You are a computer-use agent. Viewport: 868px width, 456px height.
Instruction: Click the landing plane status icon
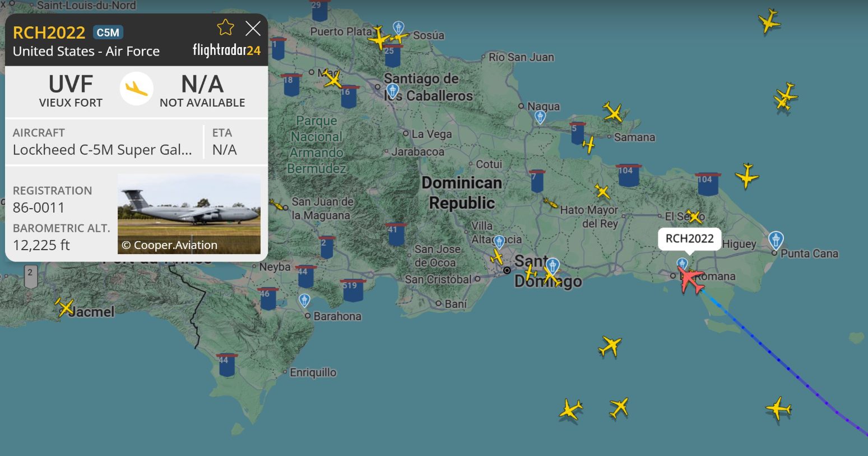(x=136, y=89)
